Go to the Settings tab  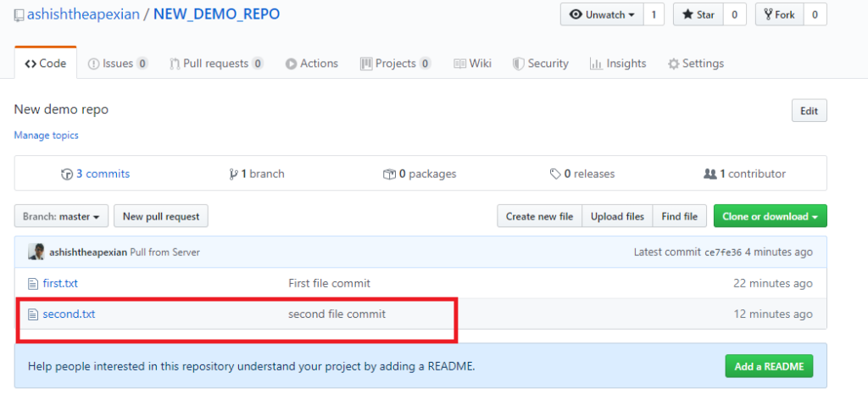tap(695, 64)
